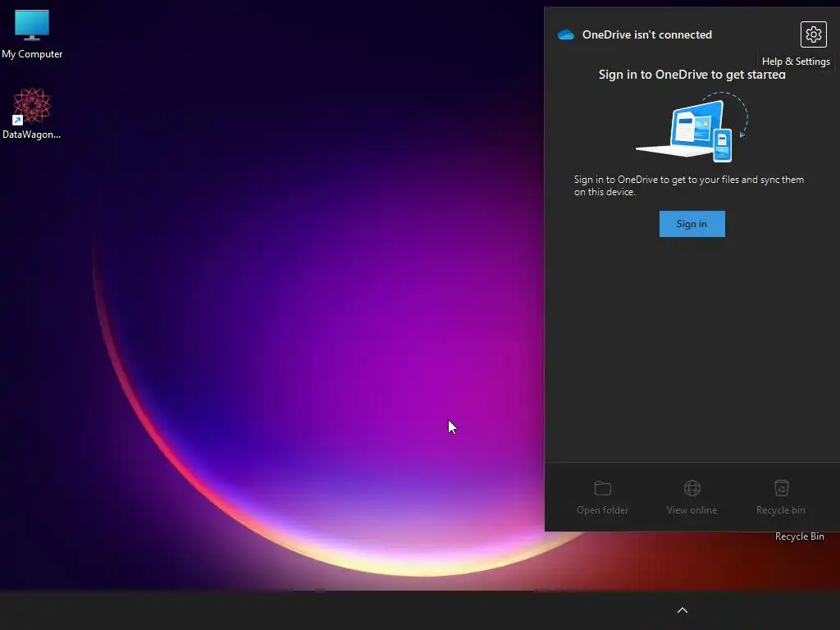Image resolution: width=840 pixels, height=630 pixels.
Task: Click the laptop and phone sync illustration
Action: (x=692, y=127)
